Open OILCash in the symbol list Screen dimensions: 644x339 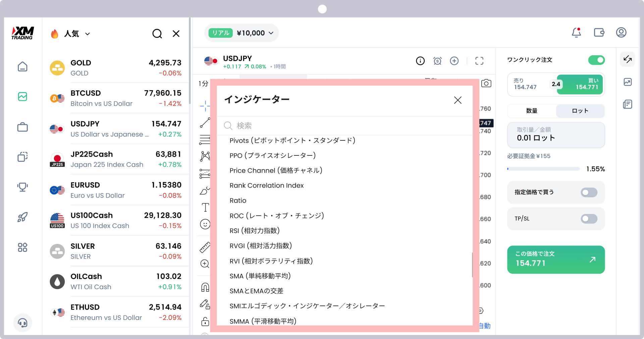pyautogui.click(x=116, y=282)
